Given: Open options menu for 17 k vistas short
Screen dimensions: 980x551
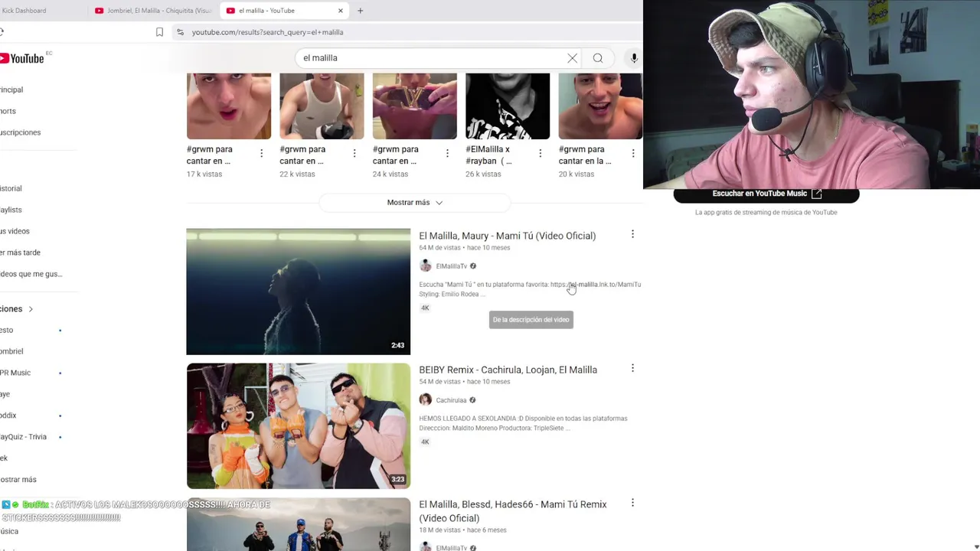Looking at the screenshot, I should point(261,154).
